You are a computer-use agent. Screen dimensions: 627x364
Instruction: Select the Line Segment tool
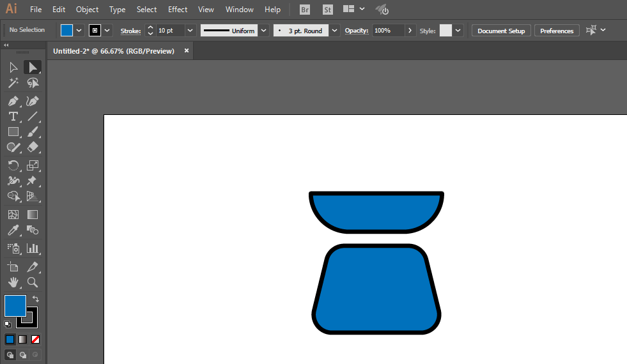click(x=33, y=116)
